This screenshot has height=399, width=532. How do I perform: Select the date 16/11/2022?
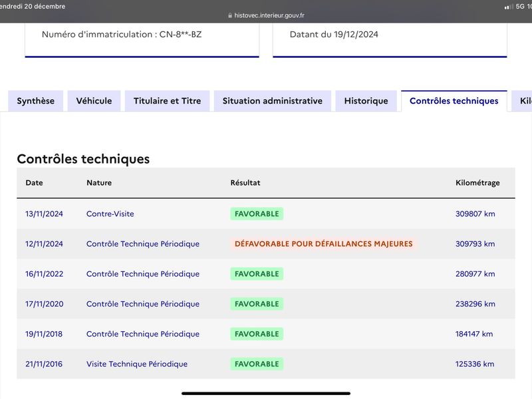click(x=44, y=274)
